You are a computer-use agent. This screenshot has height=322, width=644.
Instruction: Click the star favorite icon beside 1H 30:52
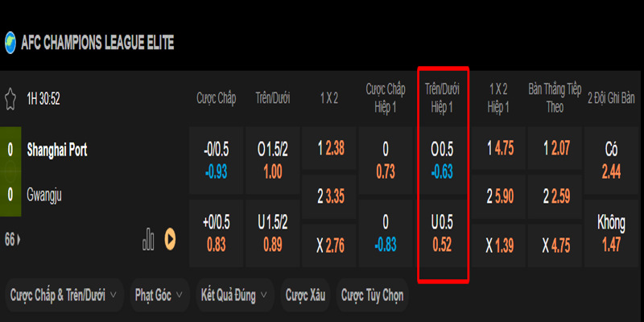(x=10, y=99)
